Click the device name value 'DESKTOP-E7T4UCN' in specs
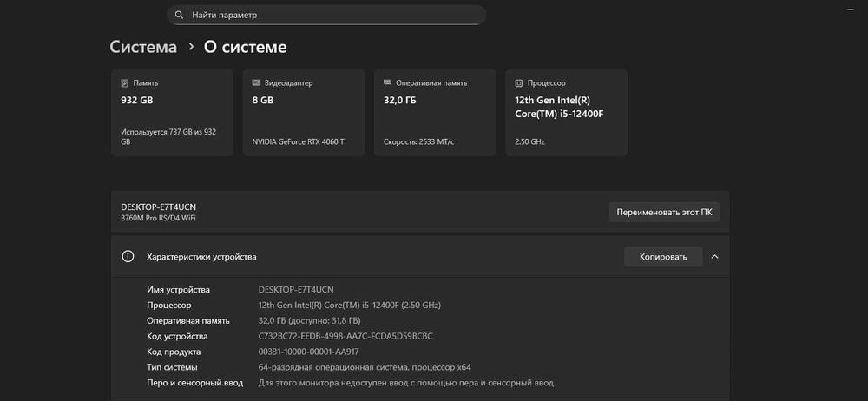Image resolution: width=868 pixels, height=401 pixels. (x=296, y=290)
